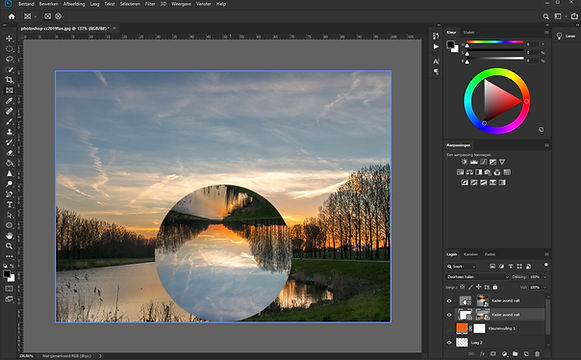Select the Quick Selection tool

tap(9, 70)
